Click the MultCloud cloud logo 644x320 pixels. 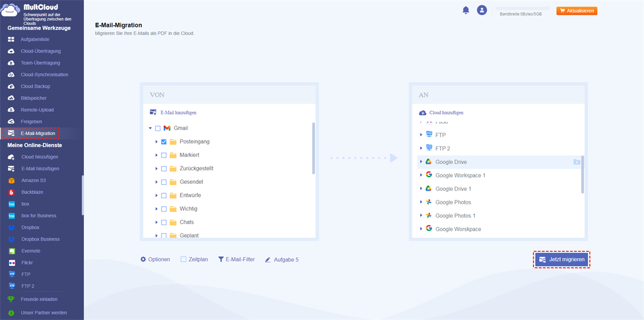[x=11, y=11]
